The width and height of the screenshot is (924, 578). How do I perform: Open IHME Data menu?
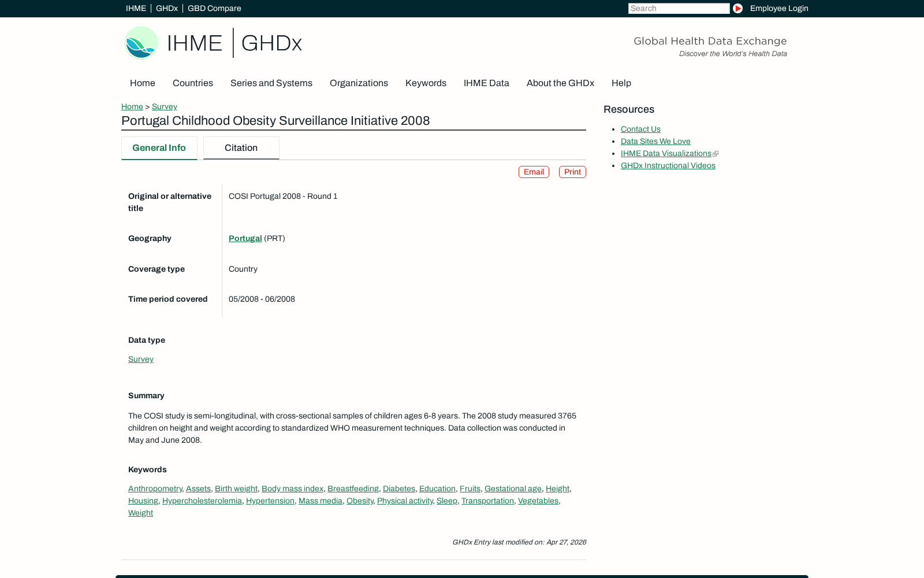[486, 83]
